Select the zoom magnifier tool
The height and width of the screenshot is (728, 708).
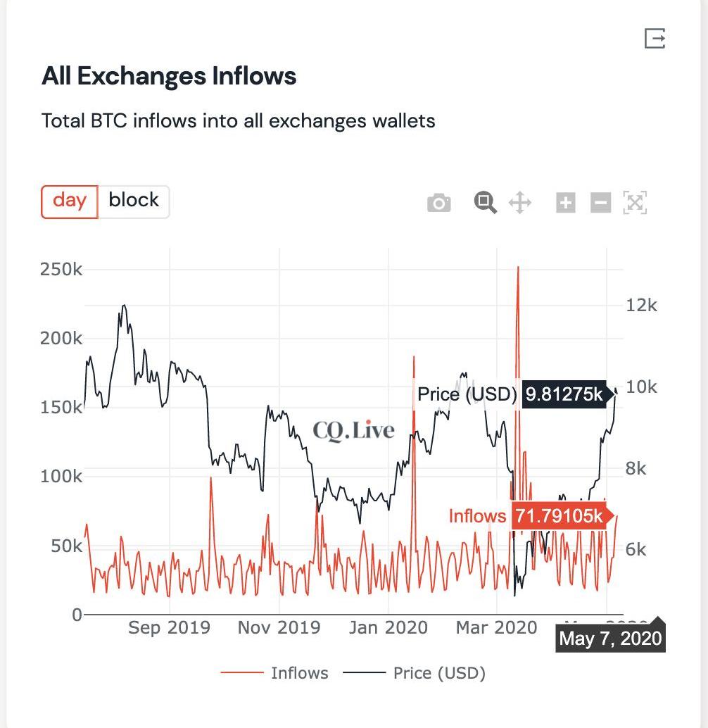[x=486, y=203]
